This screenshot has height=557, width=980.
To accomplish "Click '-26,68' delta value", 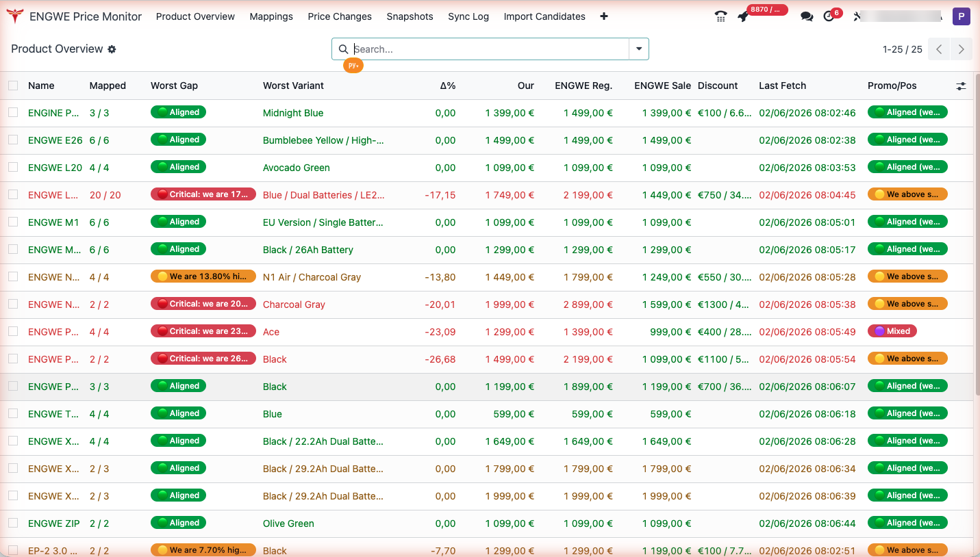I will click(440, 359).
